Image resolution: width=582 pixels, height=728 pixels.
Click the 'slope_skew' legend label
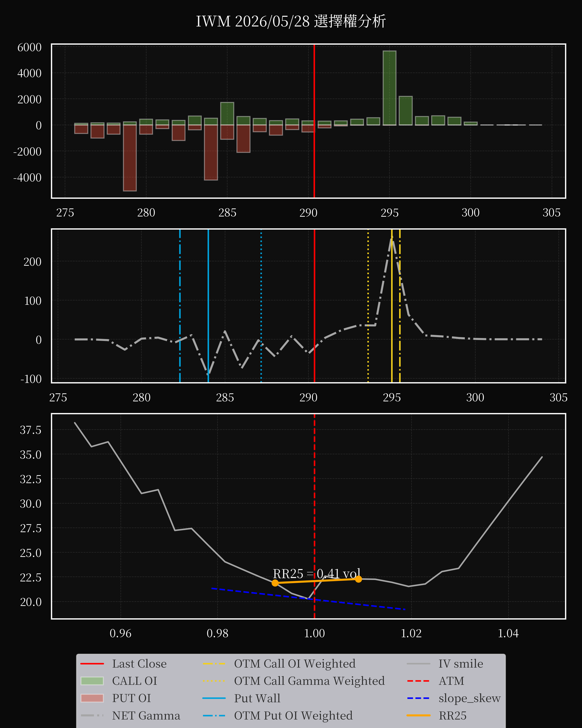[470, 698]
